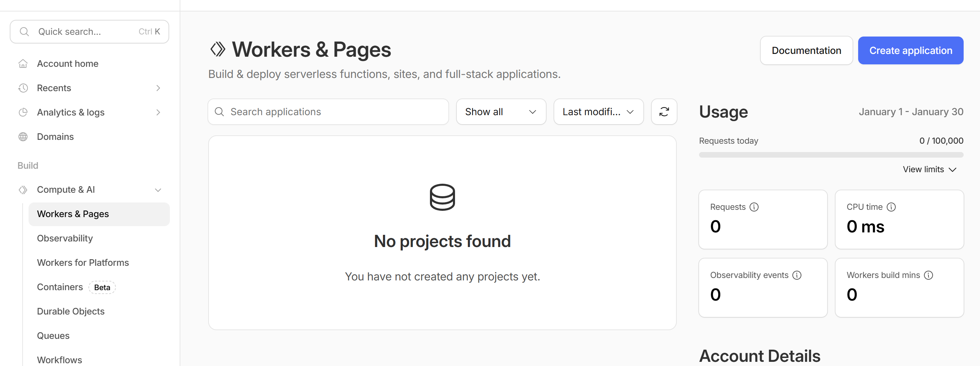
Task: Click the Usage heading
Action: pyautogui.click(x=723, y=112)
